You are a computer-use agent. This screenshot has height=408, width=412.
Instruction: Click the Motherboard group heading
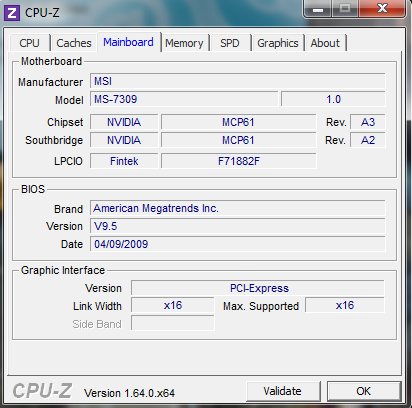point(51,61)
